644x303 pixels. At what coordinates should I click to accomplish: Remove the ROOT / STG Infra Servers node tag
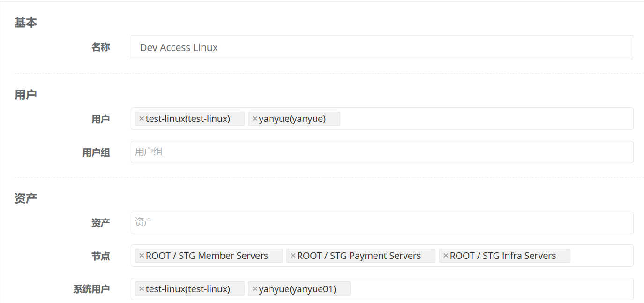tap(445, 255)
